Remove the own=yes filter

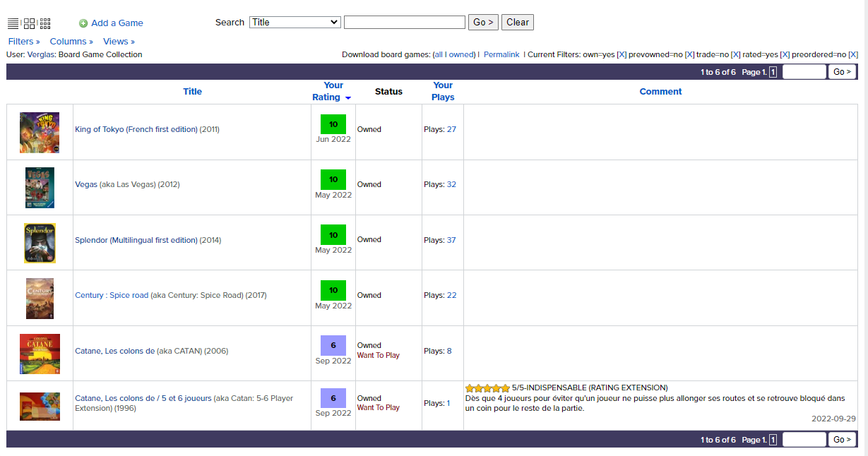[622, 55]
